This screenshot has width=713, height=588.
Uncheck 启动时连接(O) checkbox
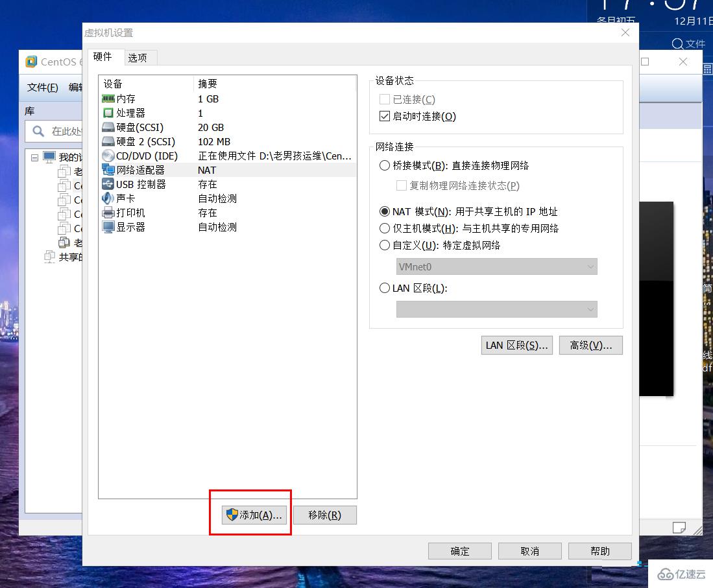coord(385,116)
